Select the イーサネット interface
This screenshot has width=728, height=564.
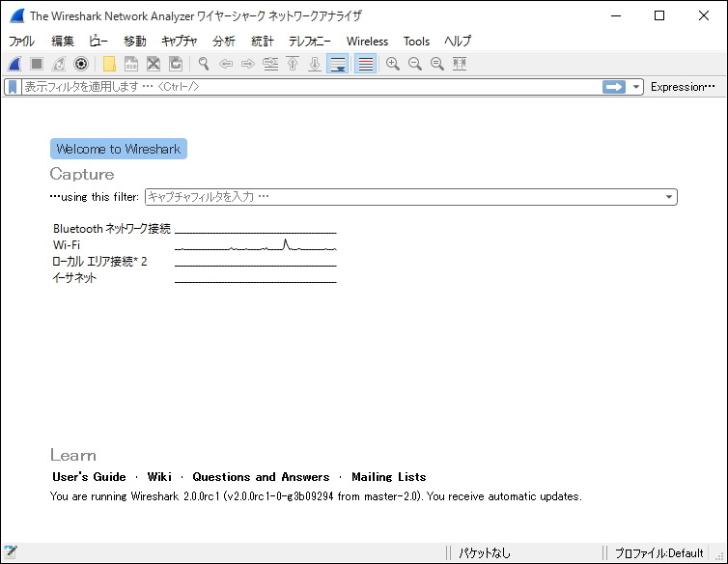(x=74, y=278)
